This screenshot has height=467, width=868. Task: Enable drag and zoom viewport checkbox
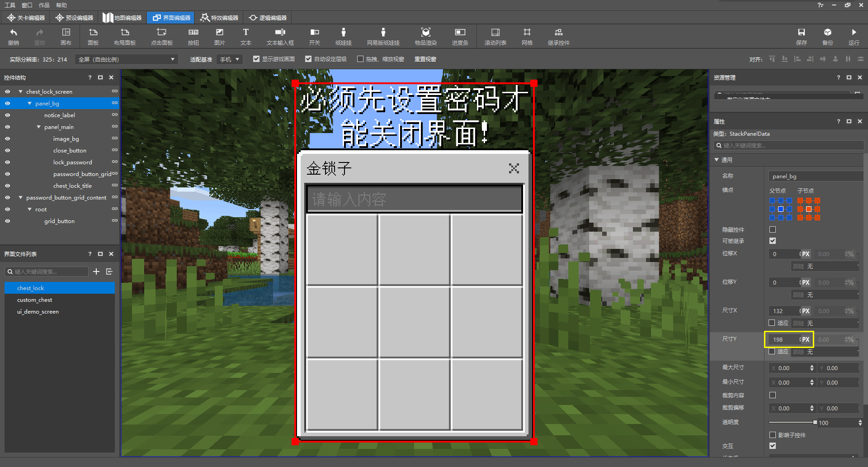click(360, 59)
